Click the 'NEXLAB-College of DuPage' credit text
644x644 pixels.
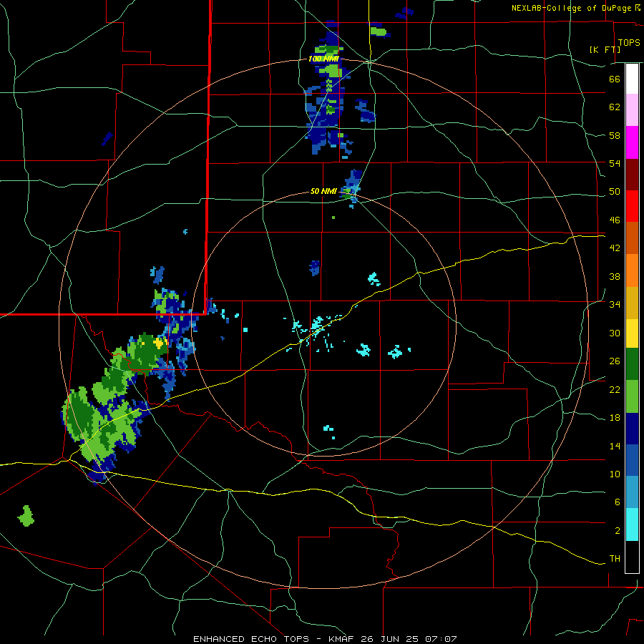coord(572,8)
